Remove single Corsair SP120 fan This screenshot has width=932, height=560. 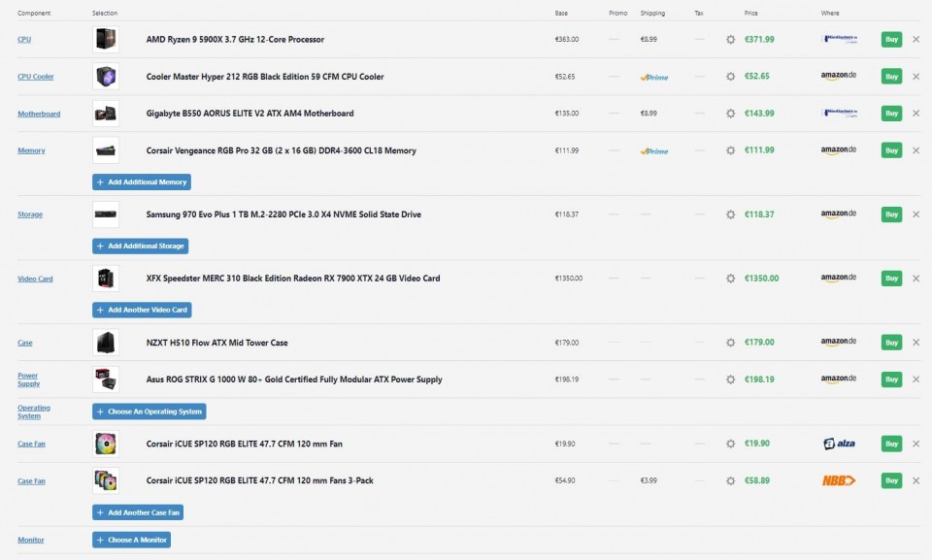tap(915, 444)
